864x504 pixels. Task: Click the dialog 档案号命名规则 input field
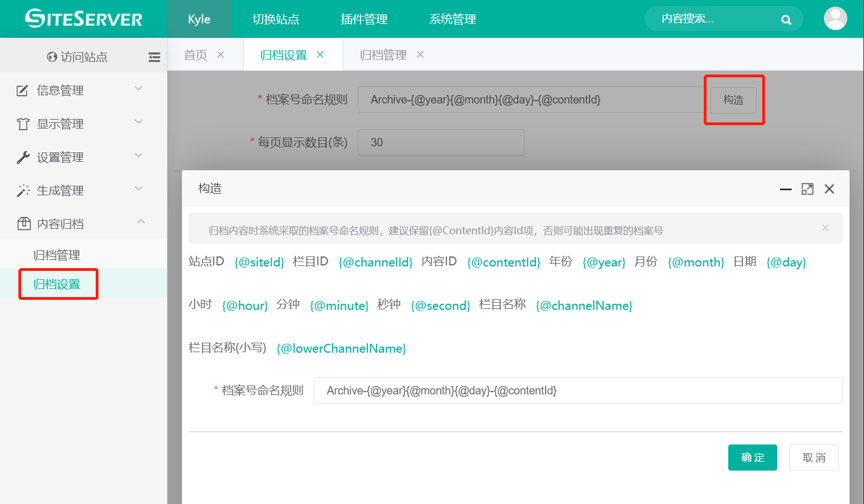(x=577, y=391)
